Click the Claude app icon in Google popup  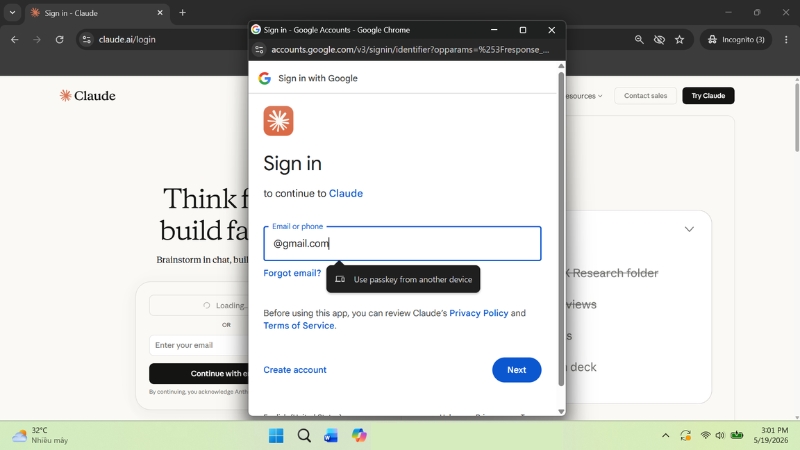tap(278, 121)
